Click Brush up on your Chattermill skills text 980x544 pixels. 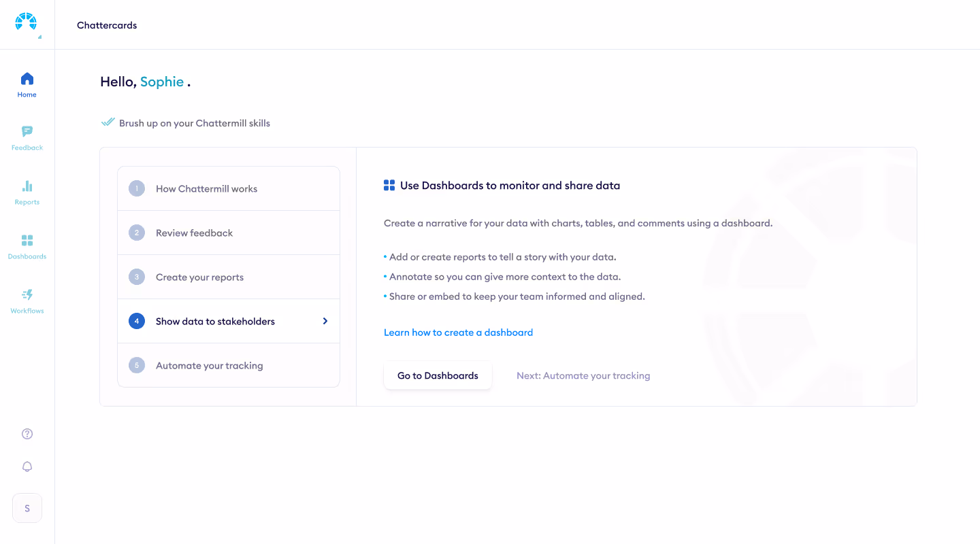pos(195,123)
